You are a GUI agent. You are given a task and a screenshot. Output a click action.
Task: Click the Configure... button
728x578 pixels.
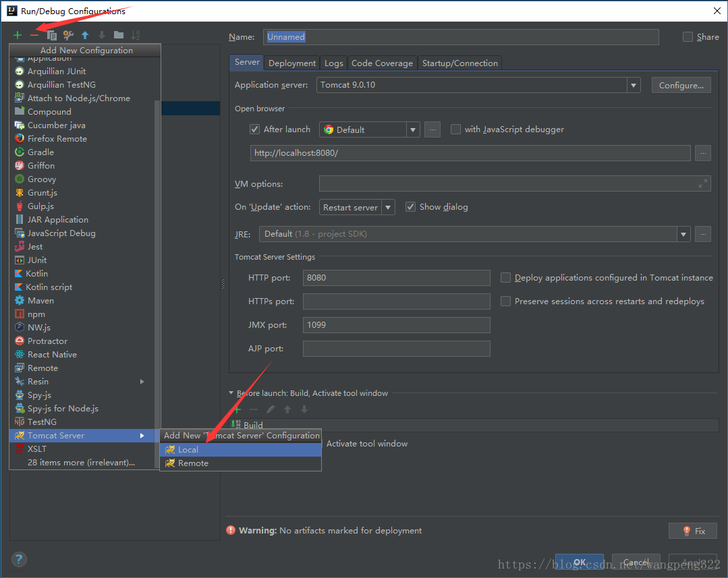click(681, 85)
